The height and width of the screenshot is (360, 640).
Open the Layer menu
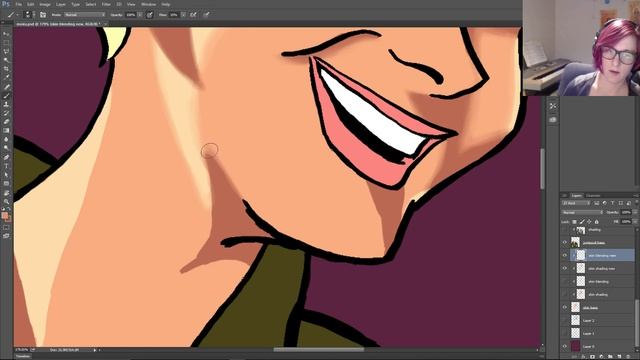tap(61, 4)
